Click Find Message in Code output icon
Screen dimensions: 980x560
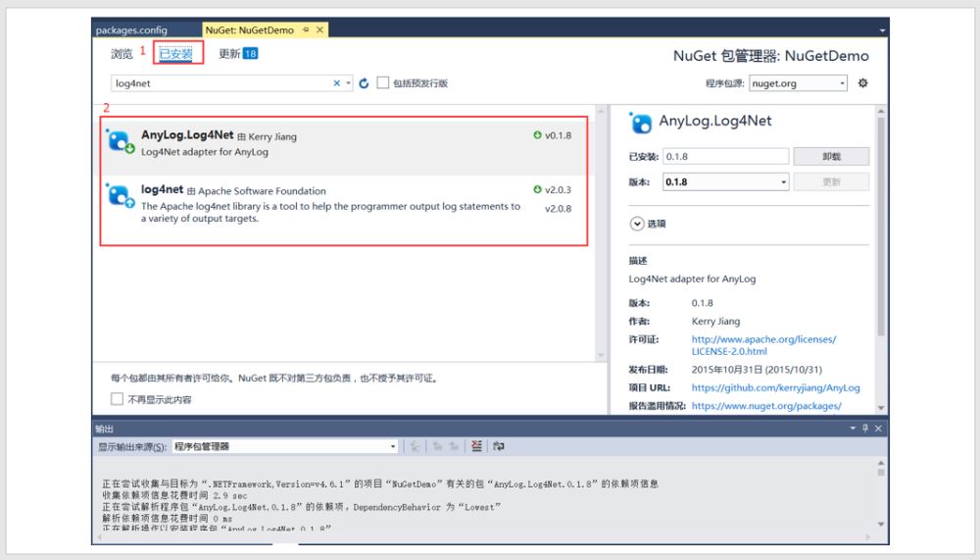pos(415,446)
